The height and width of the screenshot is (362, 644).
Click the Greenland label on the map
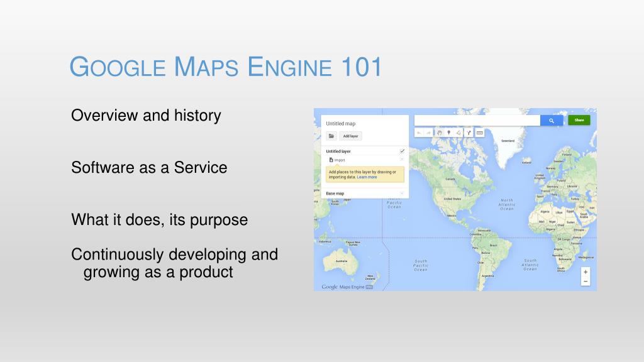pos(508,141)
